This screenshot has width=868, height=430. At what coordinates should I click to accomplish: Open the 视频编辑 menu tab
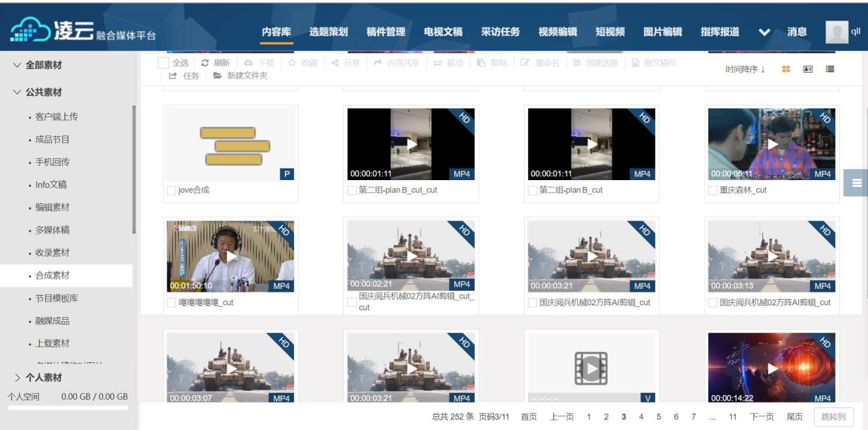click(557, 31)
